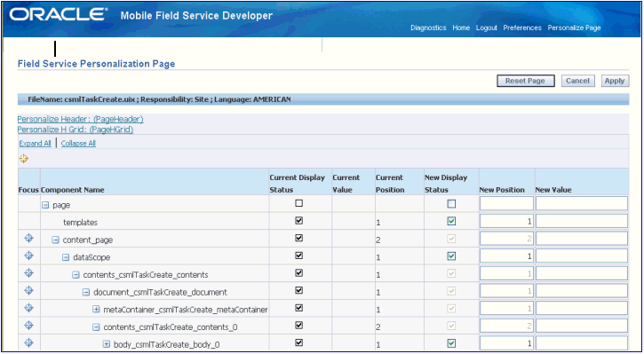This screenshot has width=644, height=354.
Task: Toggle New Display Status for body_csmlTaskCreate_body_0
Action: pyautogui.click(x=451, y=343)
